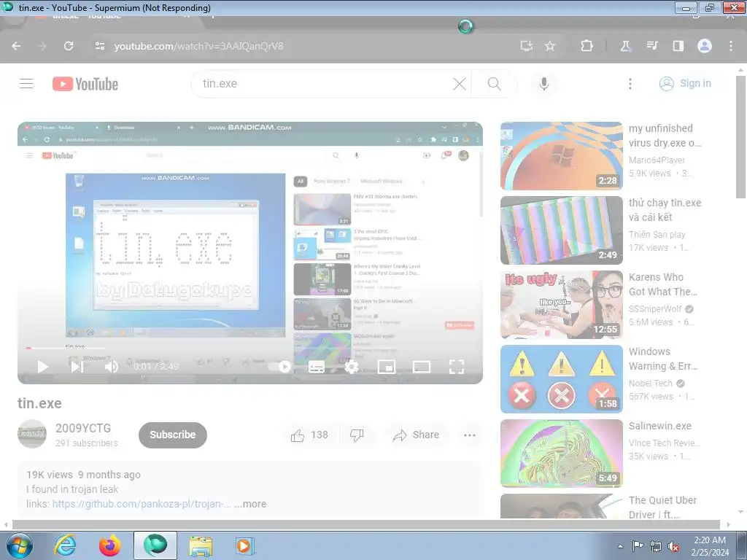Screen dimensions: 747x560
Task: Expand description with ...more
Action: tap(251, 504)
